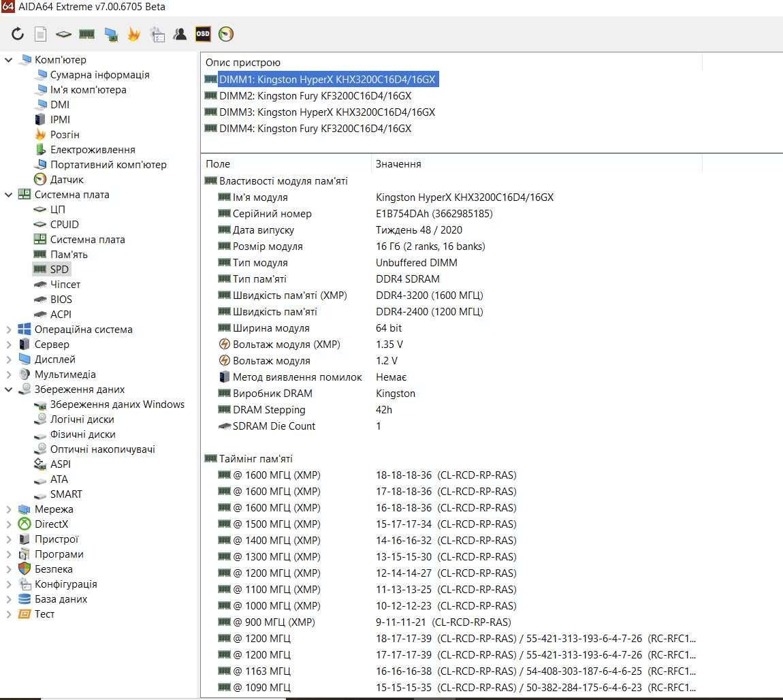Viewport: 783px width, 700px height.
Task: Select Ім'я комп'ютера tree item
Action: pos(88,90)
